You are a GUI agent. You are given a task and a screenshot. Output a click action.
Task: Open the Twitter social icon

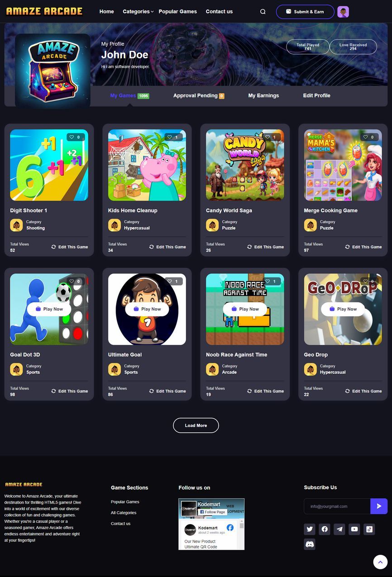pos(310,529)
